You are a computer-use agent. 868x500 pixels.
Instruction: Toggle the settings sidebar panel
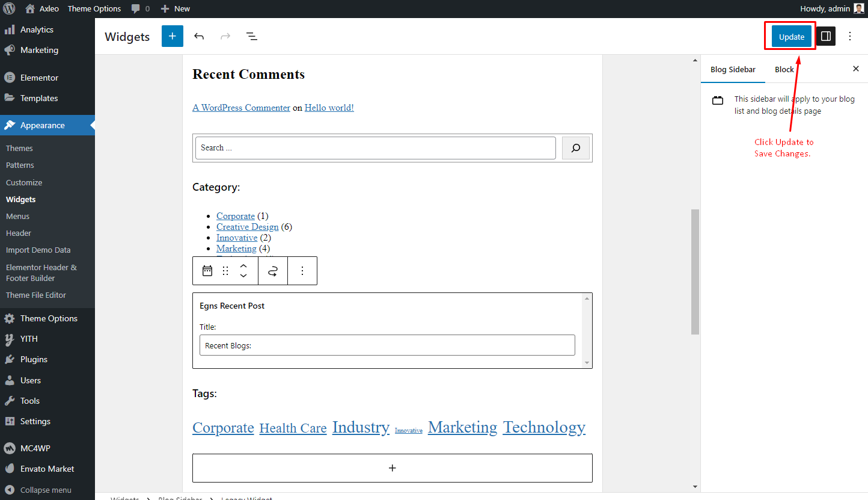pos(826,36)
